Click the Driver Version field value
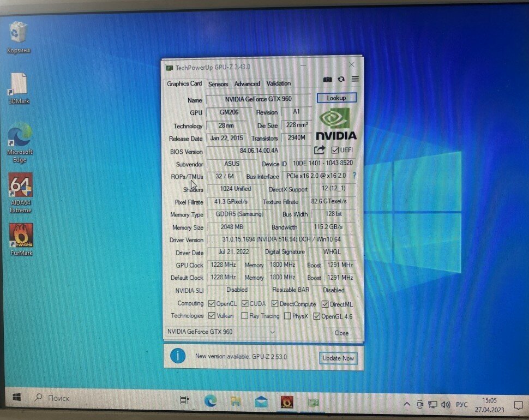Image resolution: width=529 pixels, height=420 pixels. pos(281,239)
